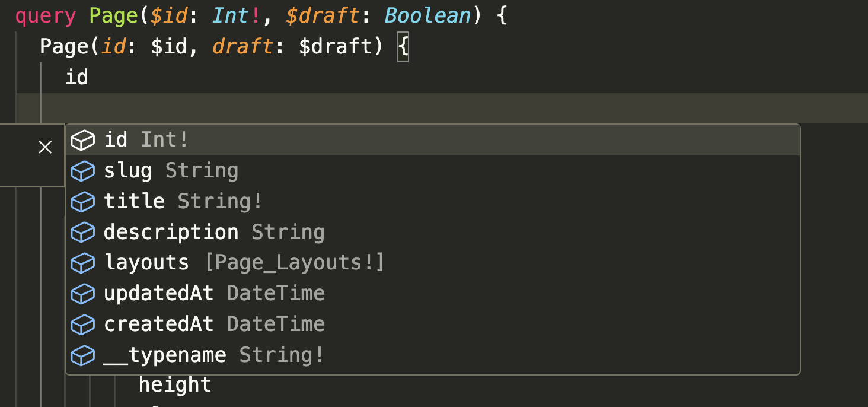Click the cube icon next to slug
Screen dimensions: 868x407
pyautogui.click(x=83, y=171)
